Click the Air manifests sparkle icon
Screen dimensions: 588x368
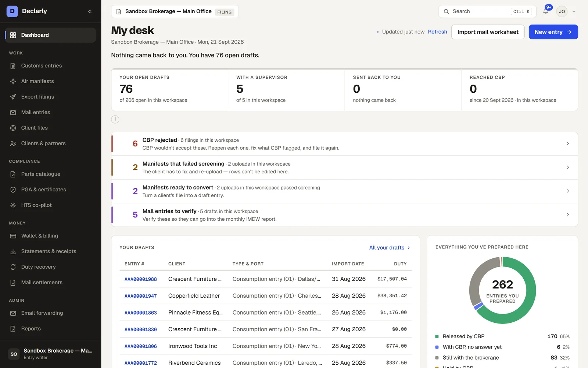(x=13, y=81)
